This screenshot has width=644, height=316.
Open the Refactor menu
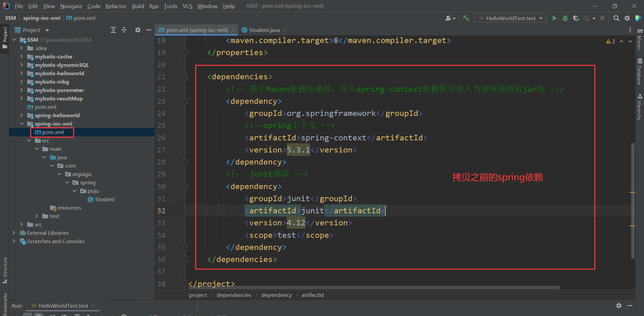[x=116, y=6]
